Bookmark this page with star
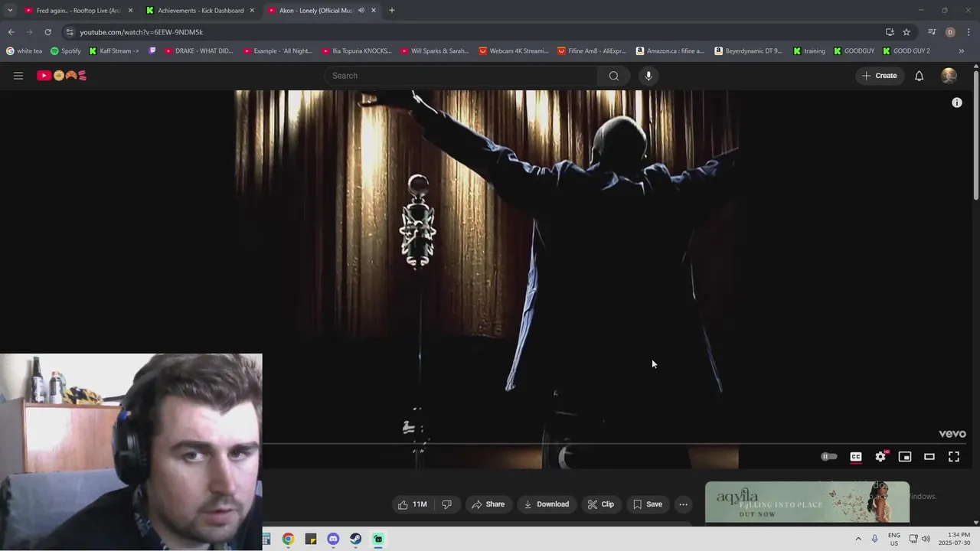This screenshot has height=551, width=980. (x=906, y=32)
